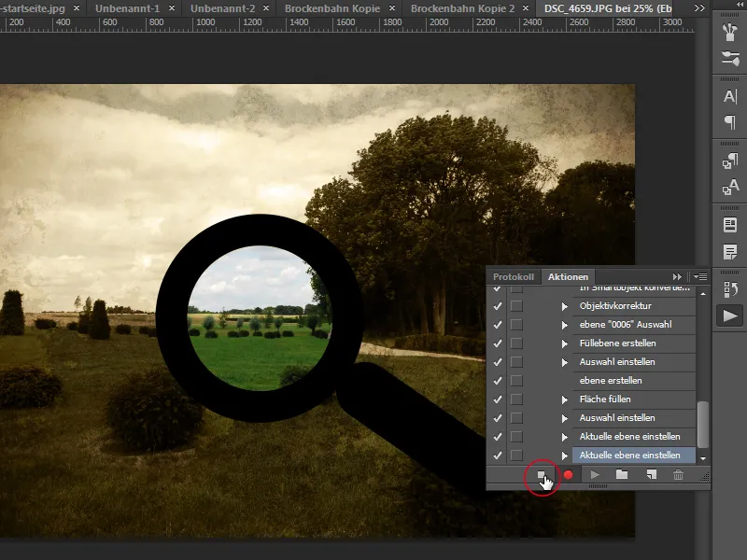Select the Aktionen tab

(x=568, y=276)
